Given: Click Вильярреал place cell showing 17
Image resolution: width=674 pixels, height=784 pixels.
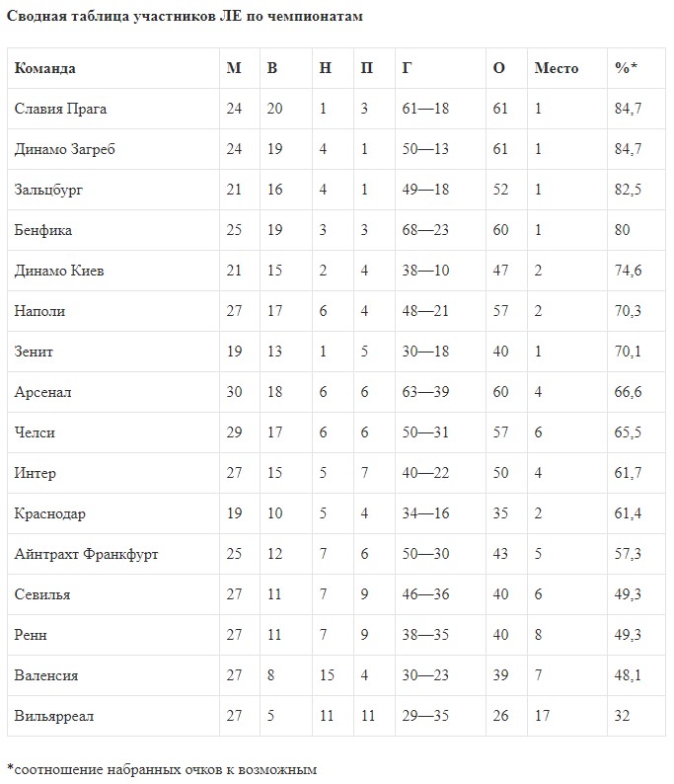Looking at the screenshot, I should [x=543, y=716].
